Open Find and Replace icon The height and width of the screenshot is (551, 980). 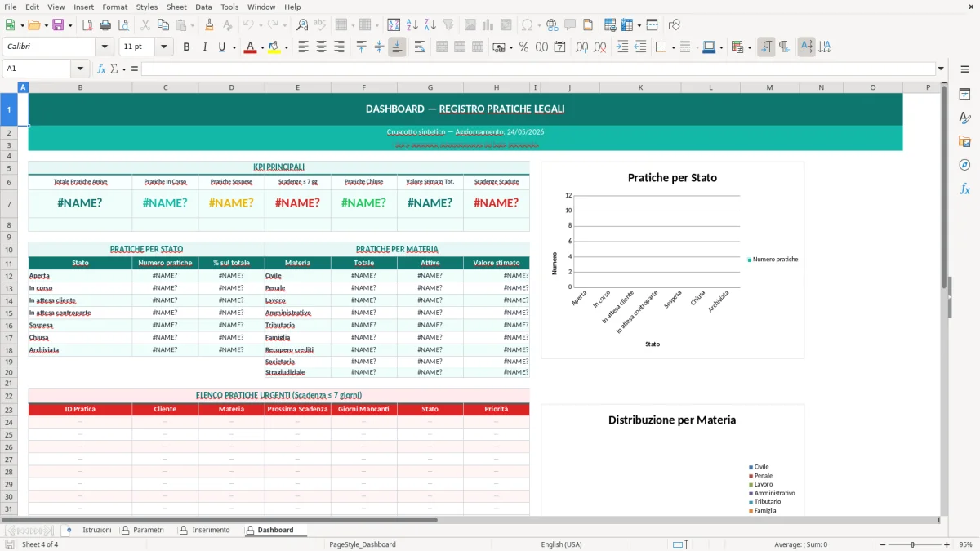pyautogui.click(x=302, y=25)
